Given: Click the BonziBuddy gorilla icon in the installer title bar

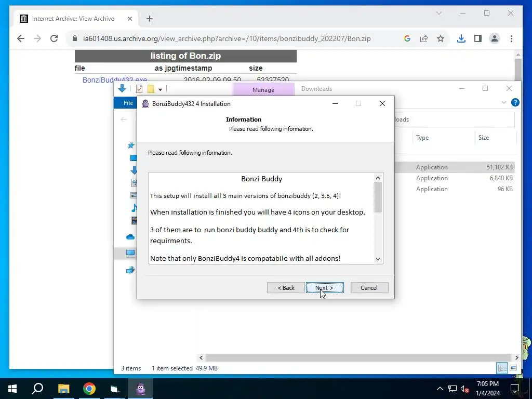Looking at the screenshot, I should pos(145,104).
